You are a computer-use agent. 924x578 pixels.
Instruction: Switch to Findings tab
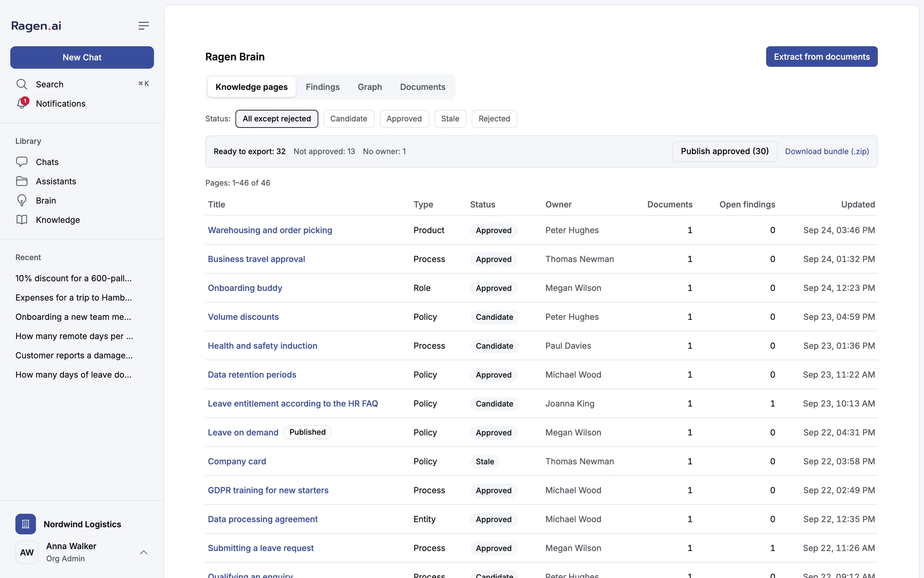tap(323, 87)
